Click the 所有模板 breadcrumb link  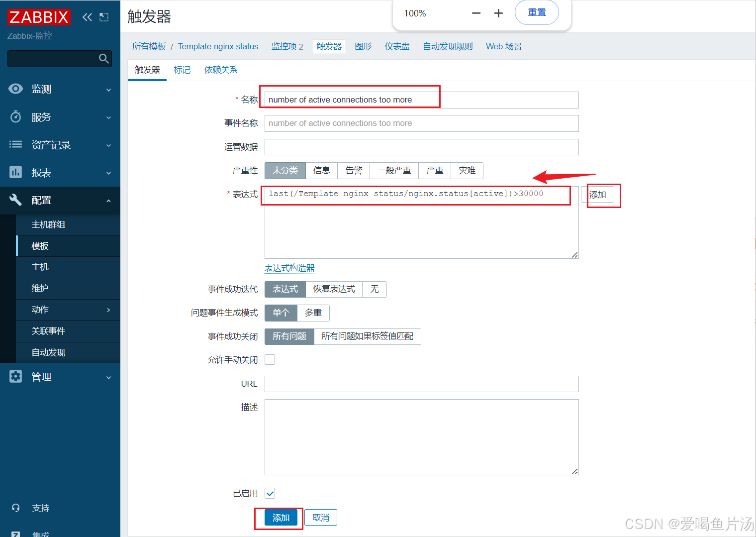[149, 46]
